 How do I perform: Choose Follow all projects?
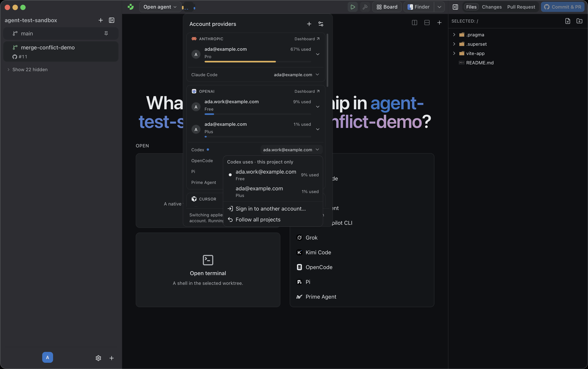[273, 220]
